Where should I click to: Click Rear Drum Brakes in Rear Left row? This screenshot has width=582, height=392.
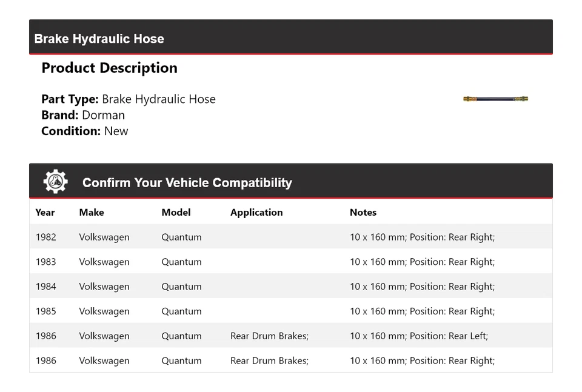[x=269, y=336]
